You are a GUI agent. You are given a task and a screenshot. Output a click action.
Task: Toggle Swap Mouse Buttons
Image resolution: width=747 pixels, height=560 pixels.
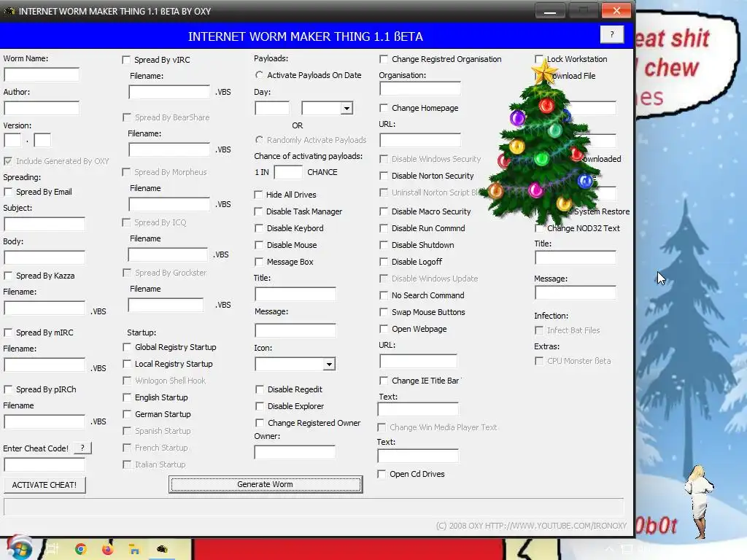coord(384,312)
